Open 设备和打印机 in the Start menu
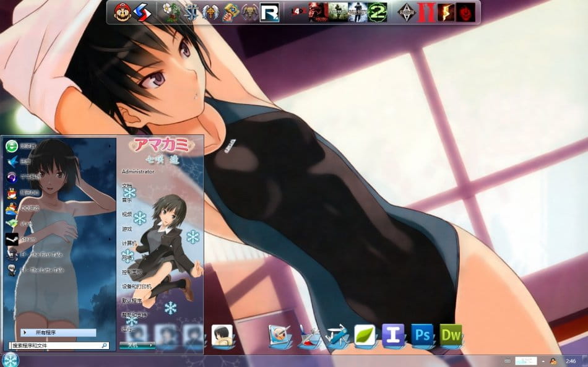The height and width of the screenshot is (367, 588). (x=137, y=287)
